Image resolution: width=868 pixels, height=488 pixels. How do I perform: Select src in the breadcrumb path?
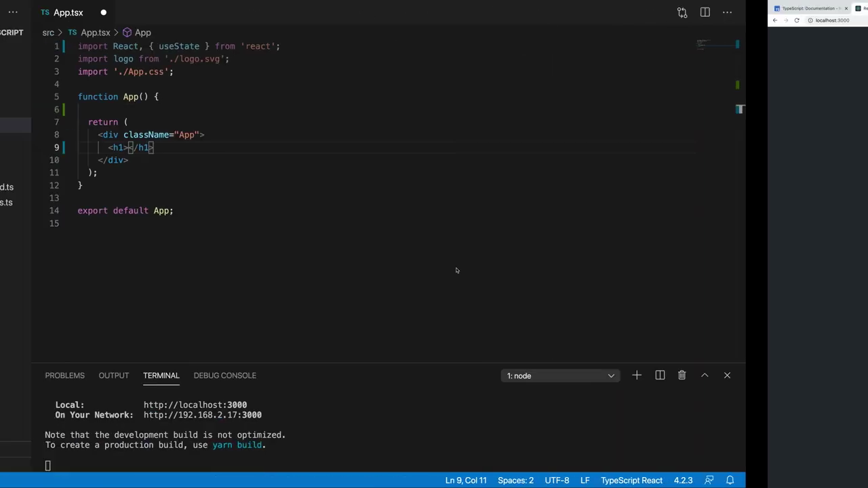tap(48, 33)
